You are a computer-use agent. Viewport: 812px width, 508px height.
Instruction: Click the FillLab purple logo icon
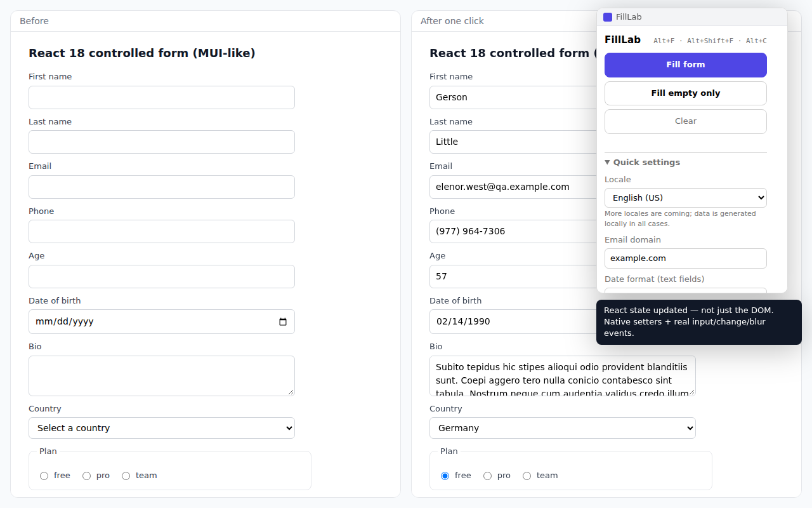tap(608, 17)
